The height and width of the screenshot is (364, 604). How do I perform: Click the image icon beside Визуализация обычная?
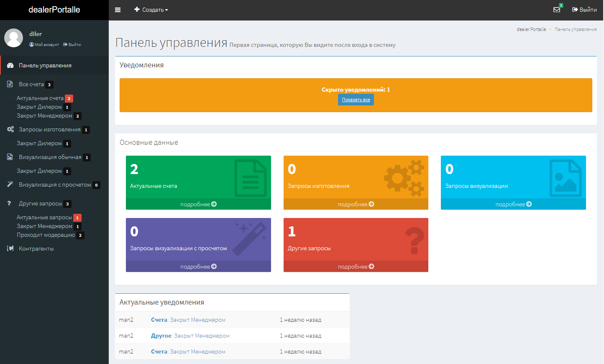tap(10, 157)
